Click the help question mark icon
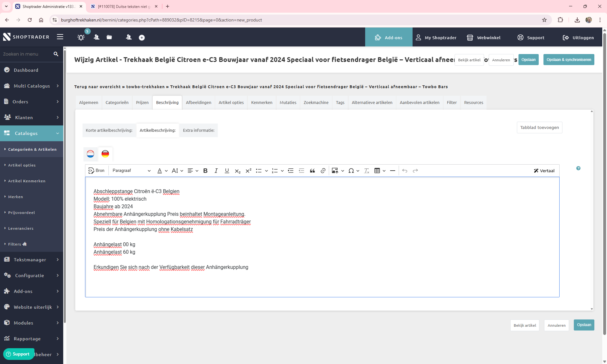Image resolution: width=607 pixels, height=364 pixels. pyautogui.click(x=578, y=168)
